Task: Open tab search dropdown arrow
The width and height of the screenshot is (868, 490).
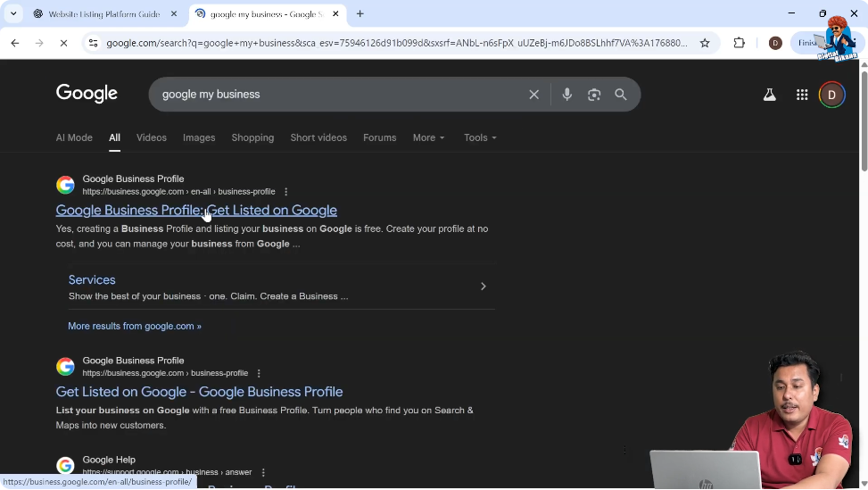Action: click(x=13, y=14)
